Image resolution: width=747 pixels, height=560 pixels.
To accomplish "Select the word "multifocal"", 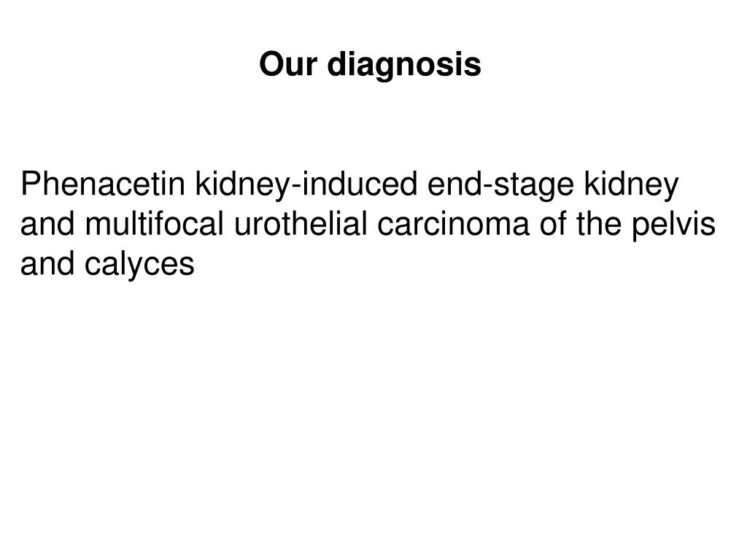I will pyautogui.click(x=155, y=224).
